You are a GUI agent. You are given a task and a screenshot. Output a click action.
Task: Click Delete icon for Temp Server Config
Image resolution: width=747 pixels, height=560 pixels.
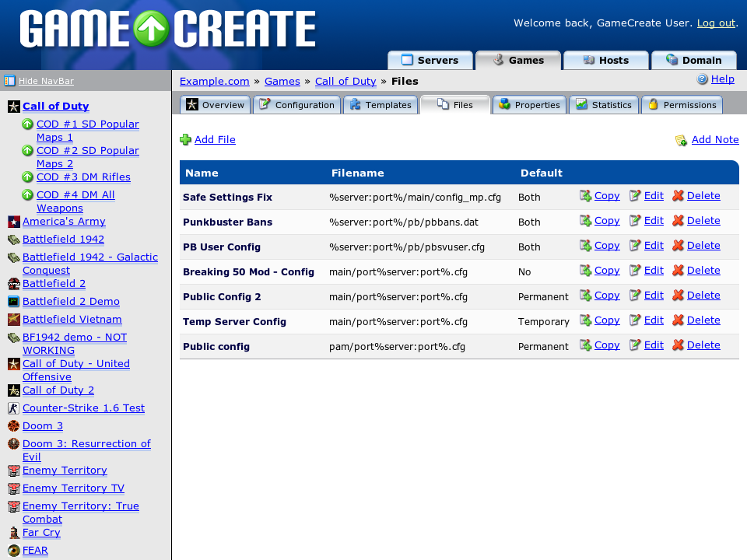click(x=678, y=320)
